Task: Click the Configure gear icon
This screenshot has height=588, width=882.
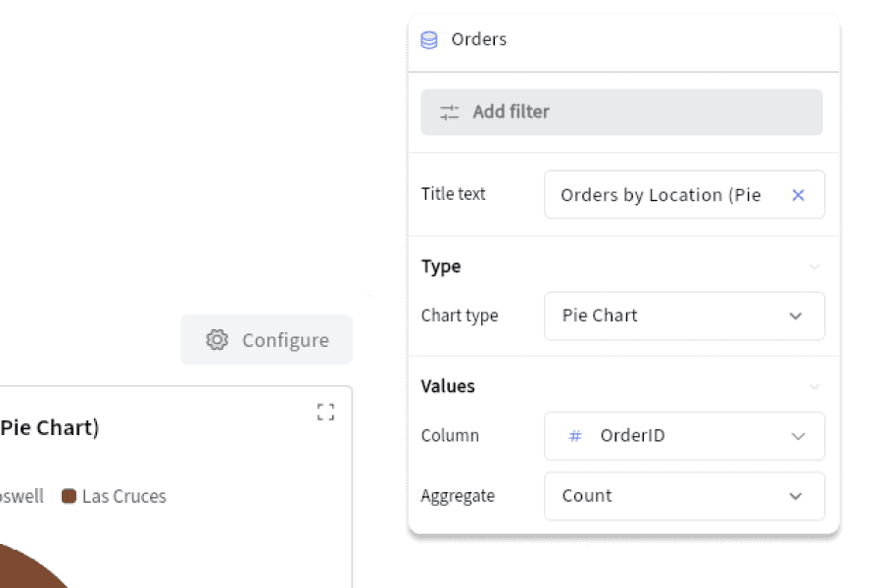Action: 217,339
